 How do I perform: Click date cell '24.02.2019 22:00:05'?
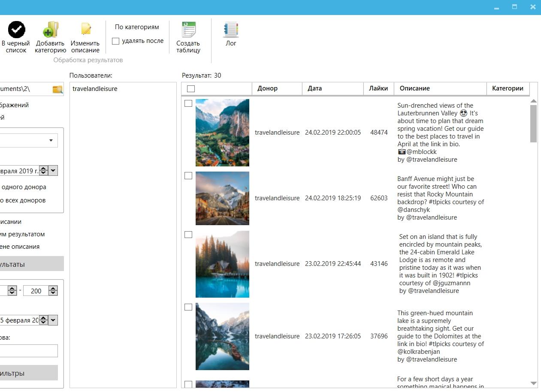tap(333, 133)
